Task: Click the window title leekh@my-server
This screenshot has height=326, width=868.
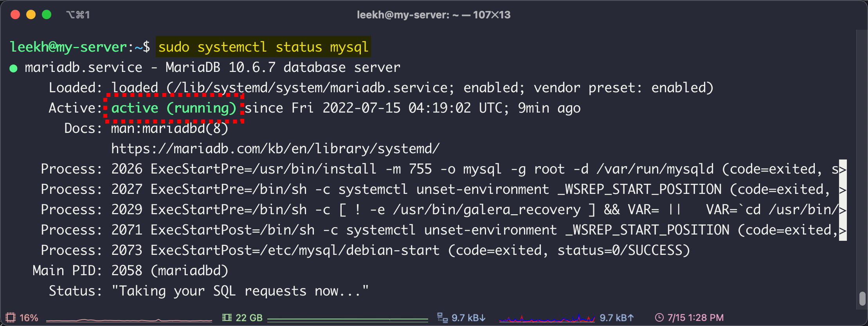Action: [434, 15]
